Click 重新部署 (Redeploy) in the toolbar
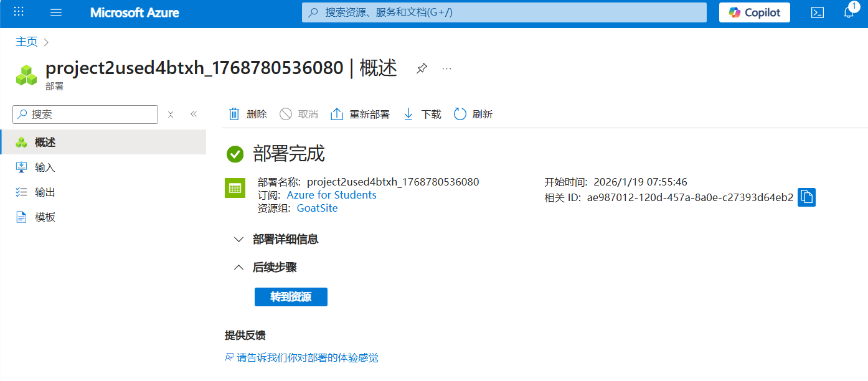 coord(360,114)
